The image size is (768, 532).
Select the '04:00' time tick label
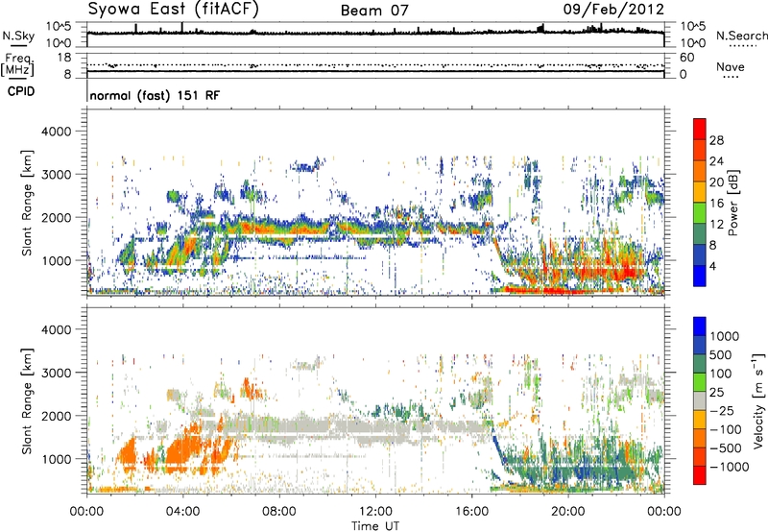[x=182, y=512]
